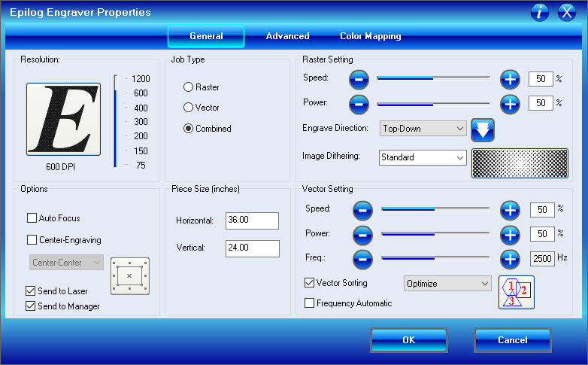This screenshot has width=588, height=365.
Task: Decrease Vector Freq. with minus button
Action: tap(362, 259)
